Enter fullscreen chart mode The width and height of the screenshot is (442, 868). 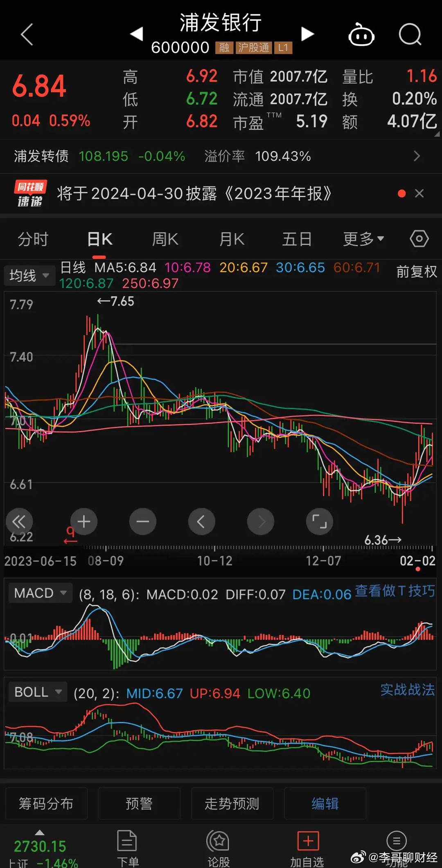(320, 522)
